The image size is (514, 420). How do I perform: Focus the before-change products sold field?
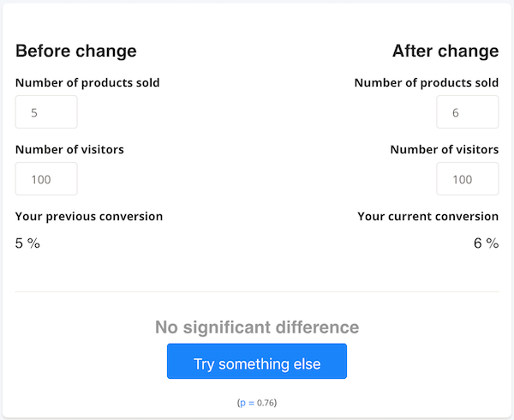pyautogui.click(x=46, y=112)
